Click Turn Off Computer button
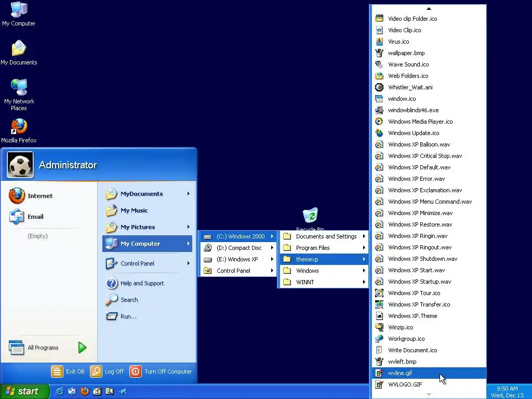The image size is (532, 399). tap(161, 371)
